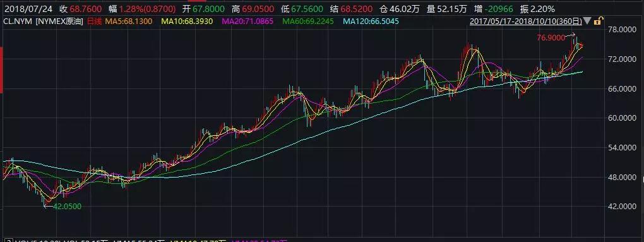Click the low price 低 67.5600
Image resolution: width=644 pixels, height=242 pixels.
302,9
